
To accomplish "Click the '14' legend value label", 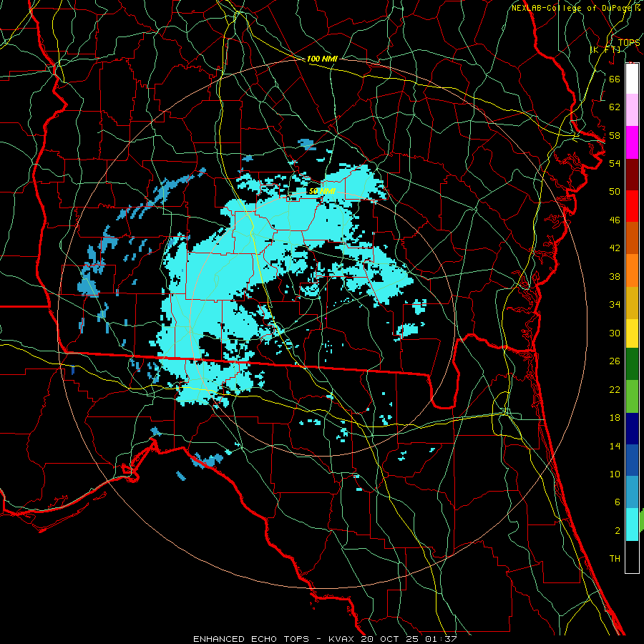I will (615, 446).
